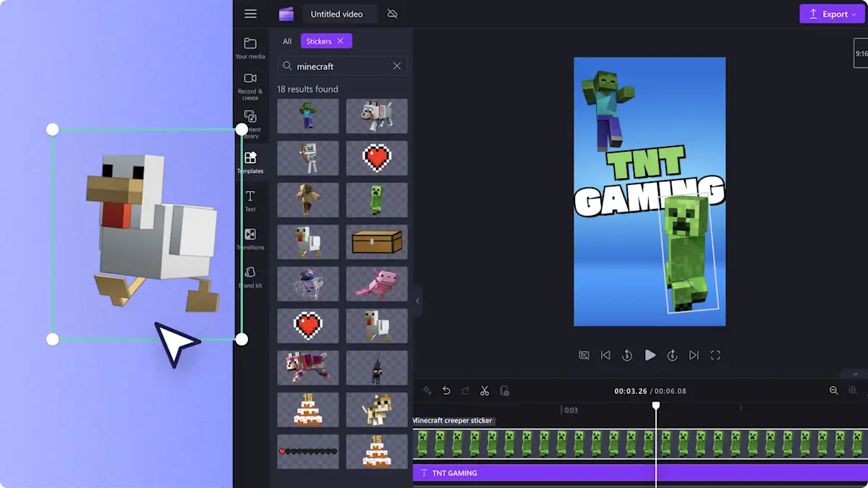This screenshot has width=868, height=488.
Task: Play the video preview
Action: (x=650, y=355)
